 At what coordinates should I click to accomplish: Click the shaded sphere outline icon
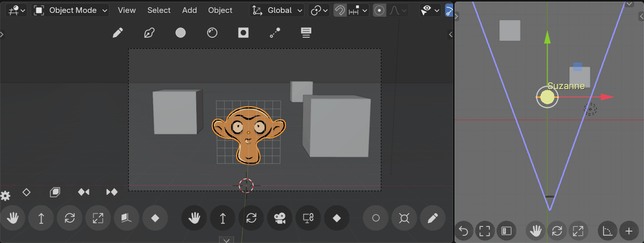coord(212,33)
